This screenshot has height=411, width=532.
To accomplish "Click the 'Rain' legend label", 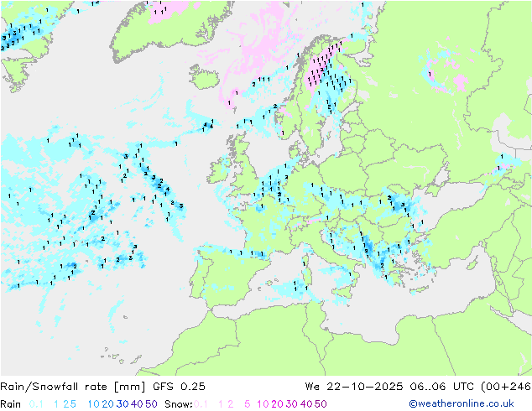I will pyautogui.click(x=11, y=404).
